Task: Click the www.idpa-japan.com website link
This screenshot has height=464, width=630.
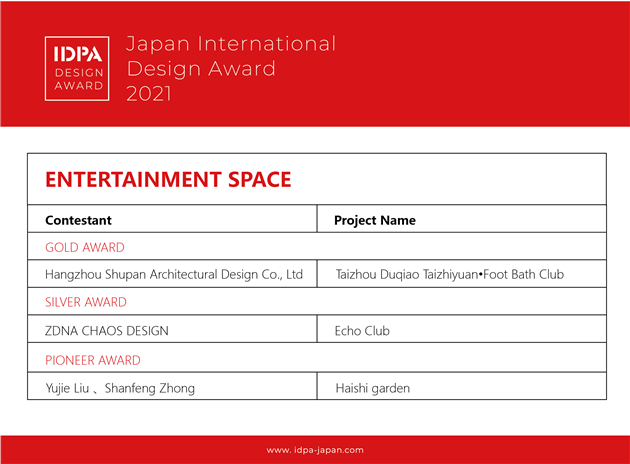Action: [x=315, y=450]
